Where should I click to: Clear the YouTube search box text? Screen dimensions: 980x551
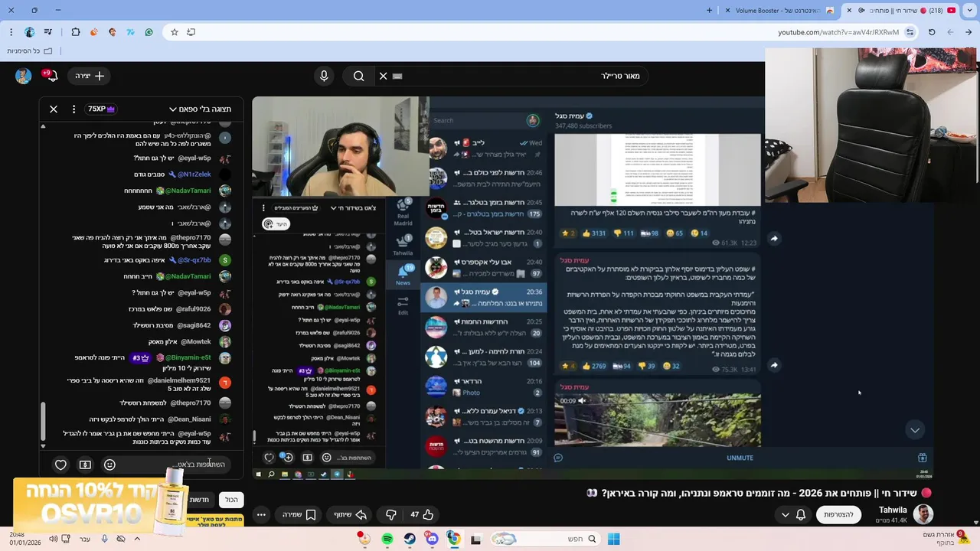[x=384, y=76]
